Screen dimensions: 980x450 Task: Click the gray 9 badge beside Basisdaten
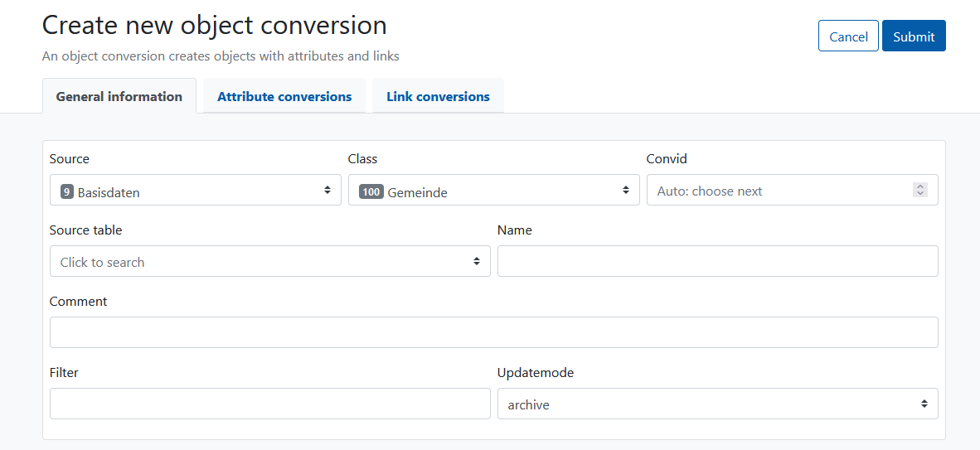click(67, 191)
